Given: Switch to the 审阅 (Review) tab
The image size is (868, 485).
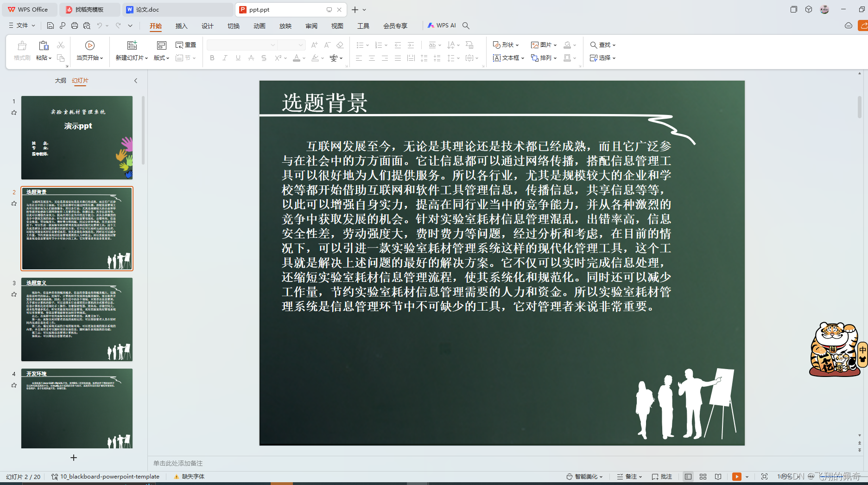Looking at the screenshot, I should click(311, 26).
